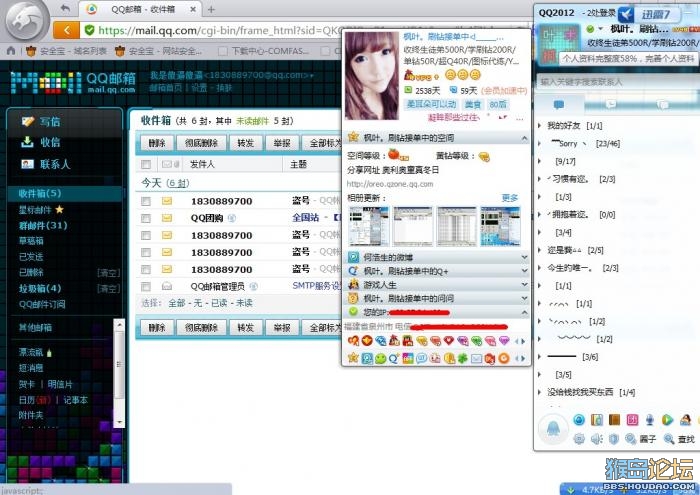Open the pink 团 group-buy app in QQ

coord(632,420)
